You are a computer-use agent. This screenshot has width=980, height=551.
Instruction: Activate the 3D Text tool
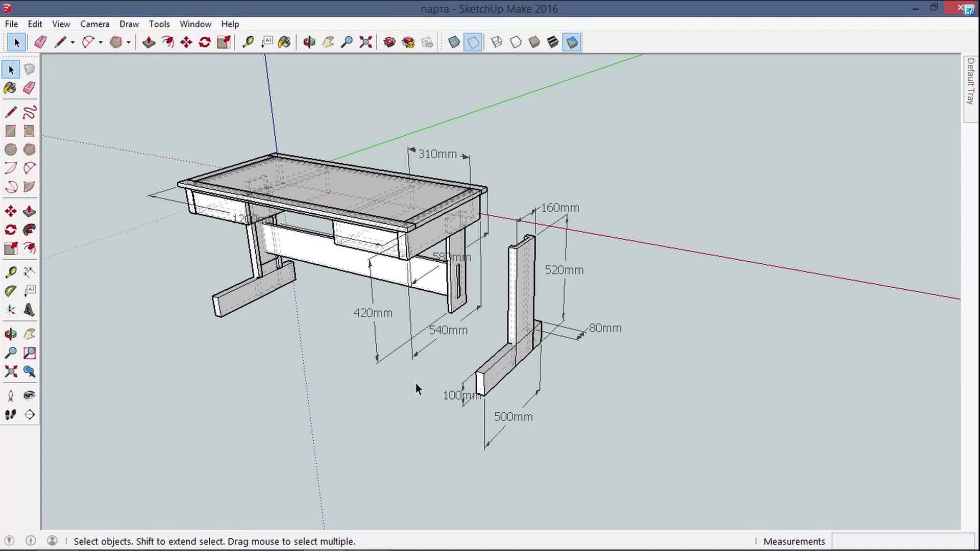(x=29, y=310)
